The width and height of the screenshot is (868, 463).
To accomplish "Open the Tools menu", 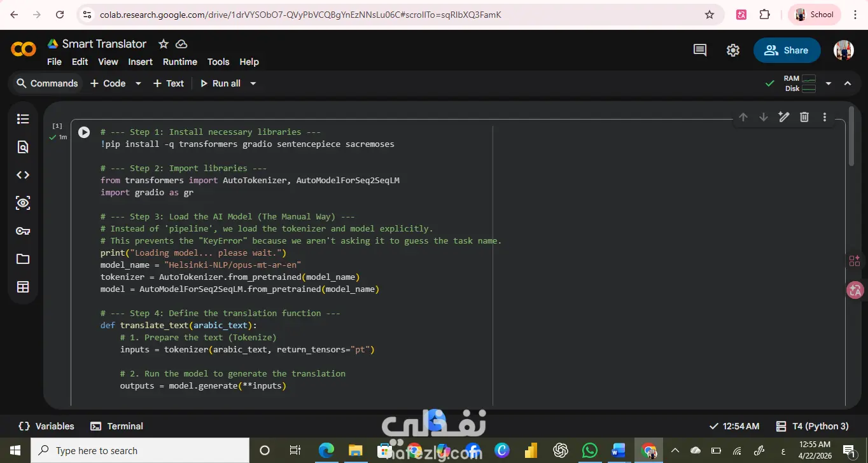I will (x=218, y=62).
